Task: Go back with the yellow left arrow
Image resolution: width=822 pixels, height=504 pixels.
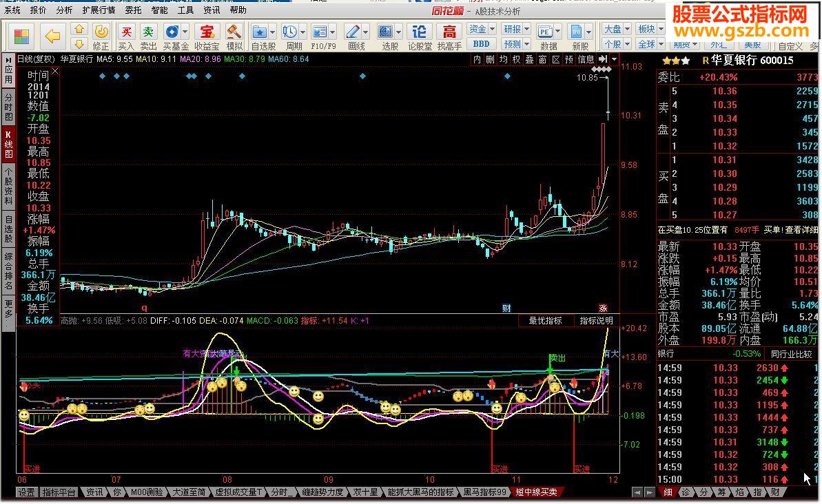Action: tap(53, 36)
